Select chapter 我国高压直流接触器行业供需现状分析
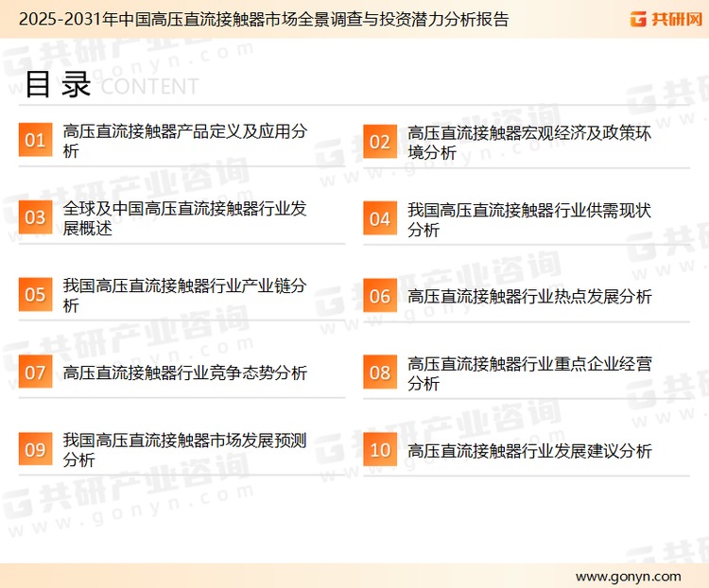This screenshot has height=588, width=709. 529,220
